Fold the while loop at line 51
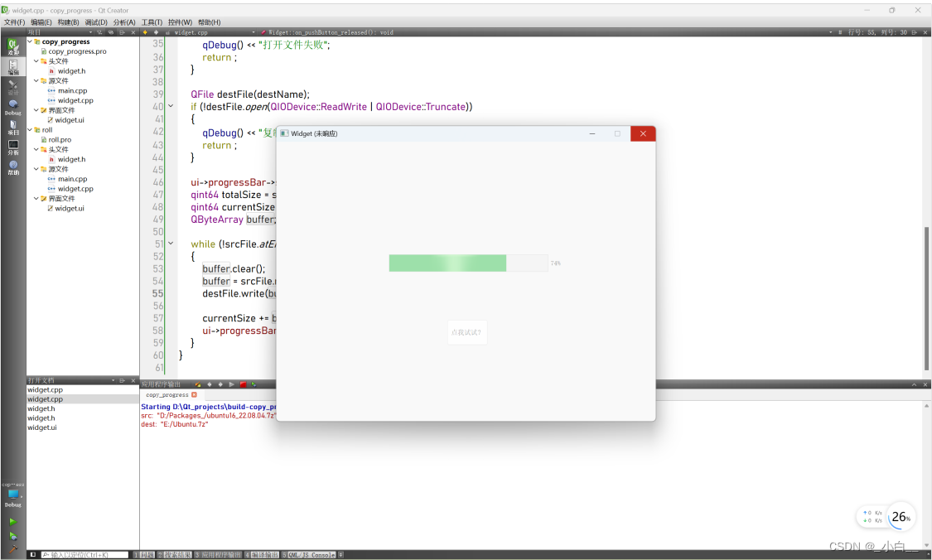Viewport: 932px width, 560px height. [171, 244]
